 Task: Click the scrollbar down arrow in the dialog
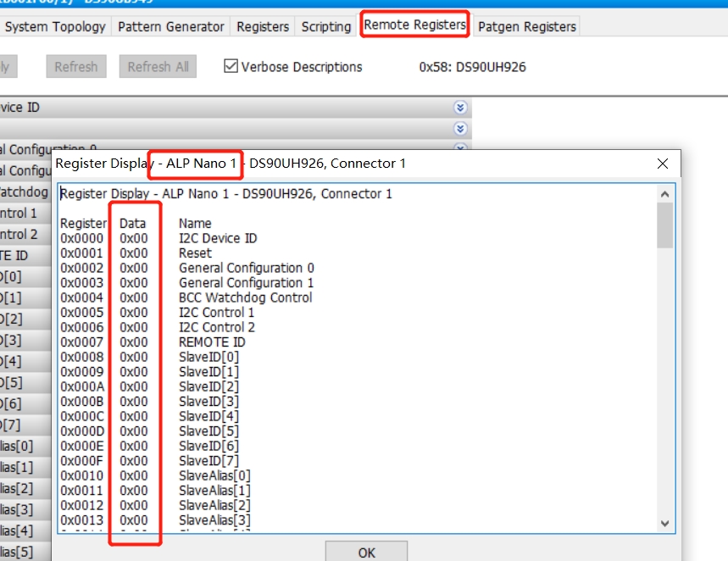[x=664, y=523]
